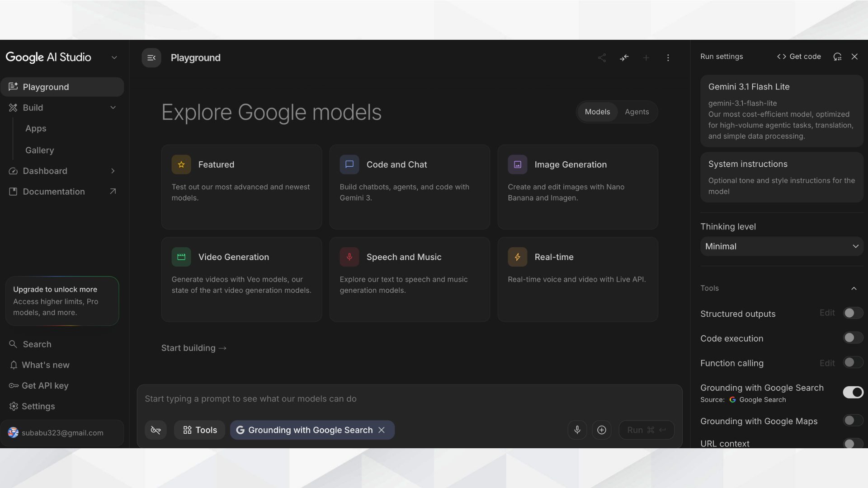Click the What's new bell icon
Image resolution: width=868 pixels, height=488 pixels.
[14, 365]
